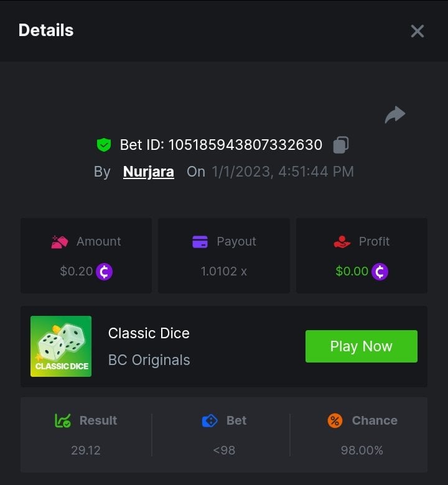
Task: Click the Amount icon
Action: click(x=60, y=242)
